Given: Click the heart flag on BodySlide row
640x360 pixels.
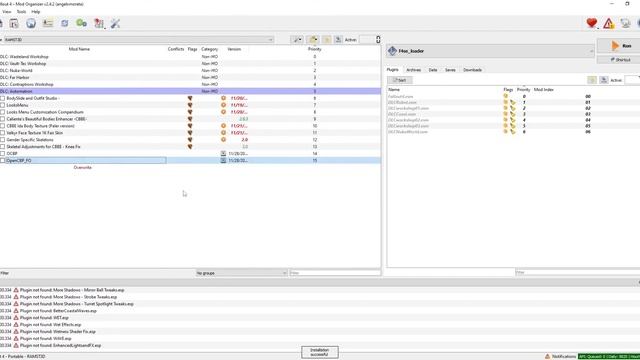Looking at the screenshot, I should 190,98.
